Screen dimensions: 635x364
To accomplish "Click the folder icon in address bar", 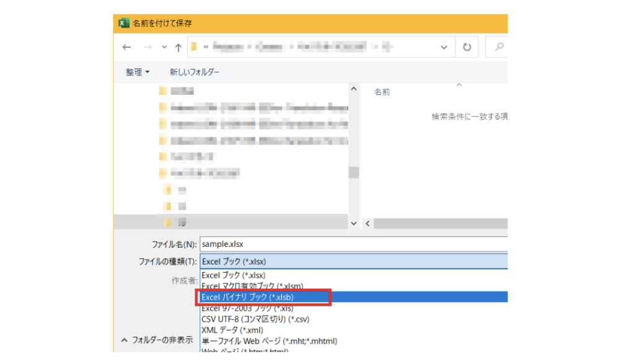I will 194,47.
